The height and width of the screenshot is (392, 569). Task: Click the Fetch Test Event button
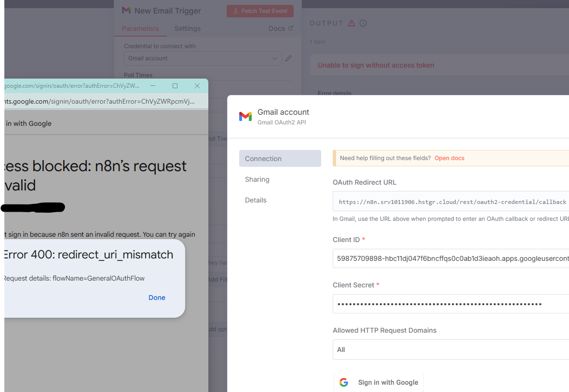(260, 11)
